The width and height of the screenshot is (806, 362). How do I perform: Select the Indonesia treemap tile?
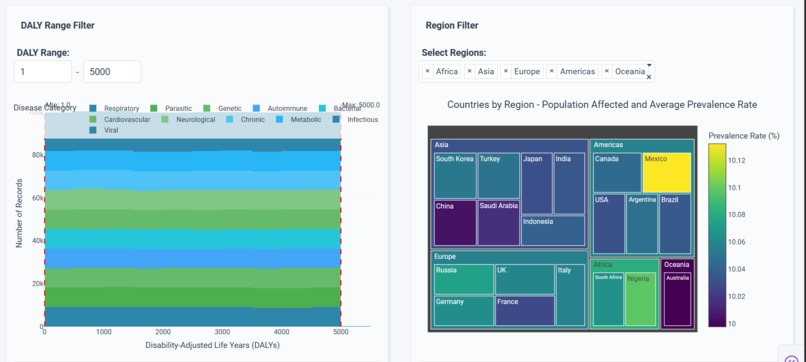[553, 231]
